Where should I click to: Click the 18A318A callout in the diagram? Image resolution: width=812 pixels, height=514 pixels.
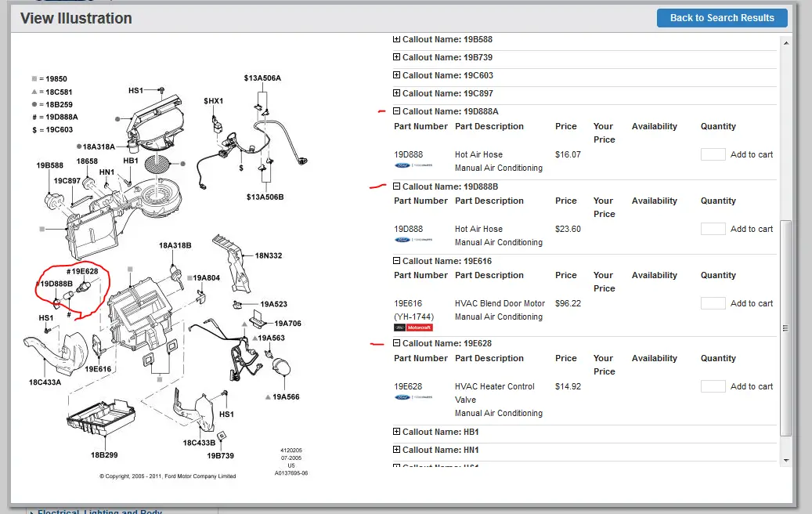pos(99,147)
